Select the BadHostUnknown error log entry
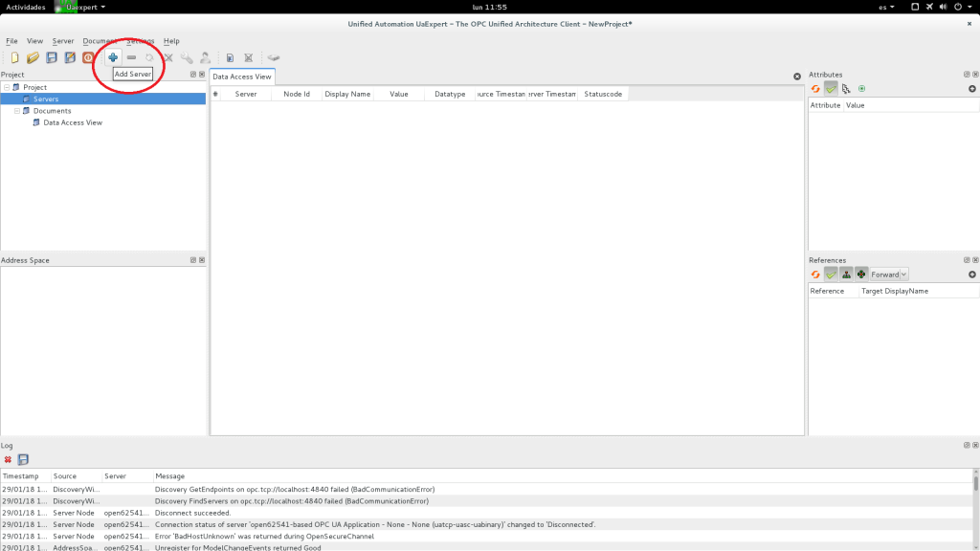The image size is (980, 551). (487, 537)
